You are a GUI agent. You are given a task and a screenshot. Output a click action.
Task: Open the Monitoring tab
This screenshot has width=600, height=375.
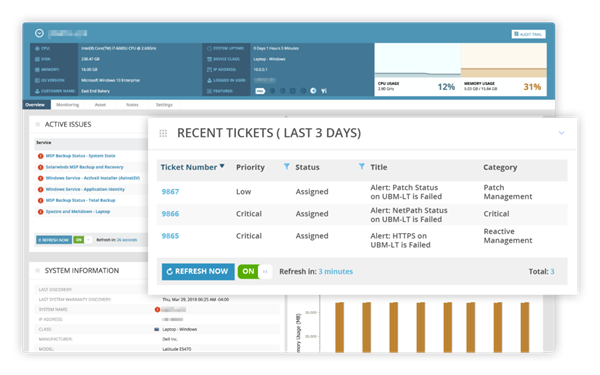click(67, 104)
